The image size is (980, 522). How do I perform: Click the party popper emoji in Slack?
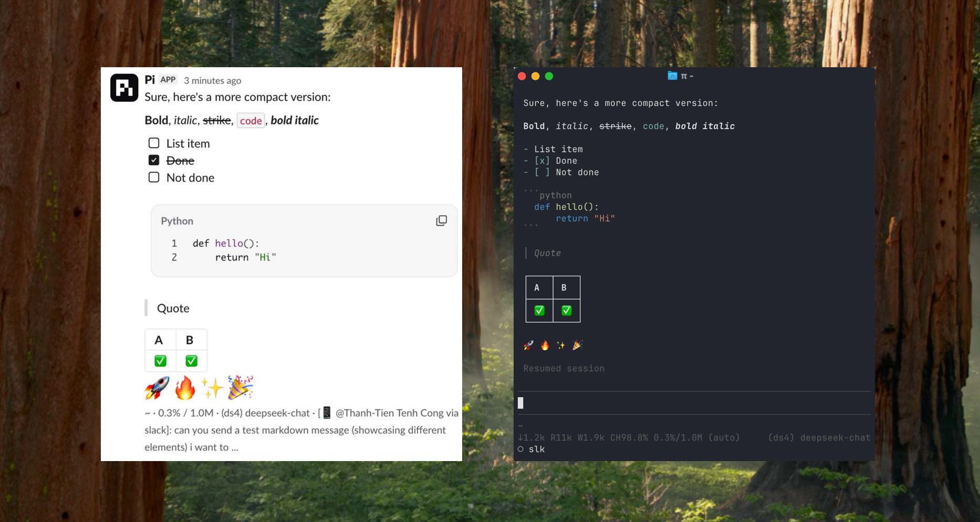tap(241, 388)
